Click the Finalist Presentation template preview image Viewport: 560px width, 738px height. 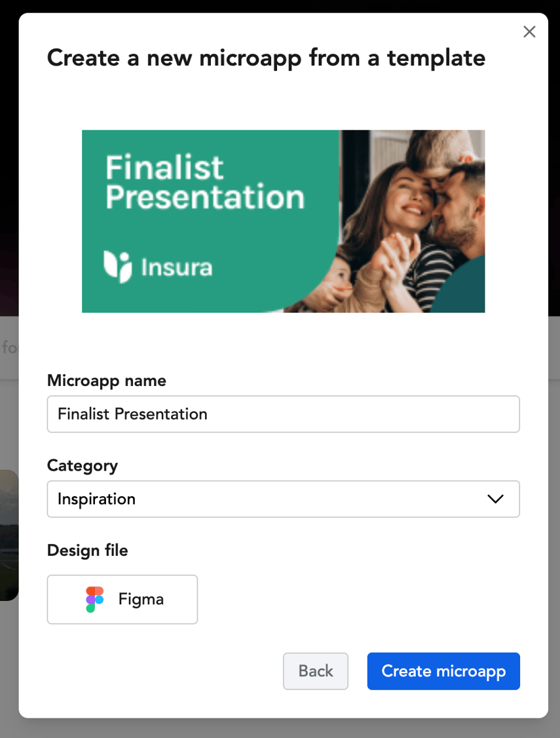tap(283, 221)
